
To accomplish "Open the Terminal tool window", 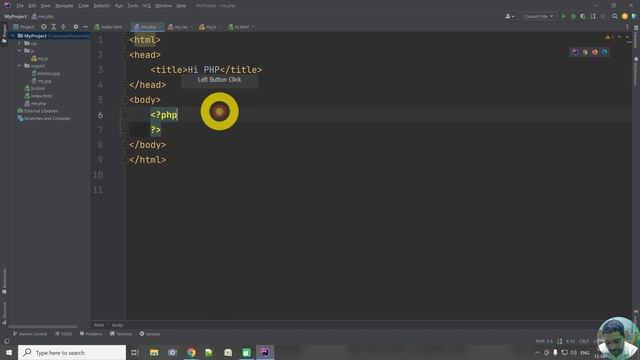I will click(x=121, y=334).
